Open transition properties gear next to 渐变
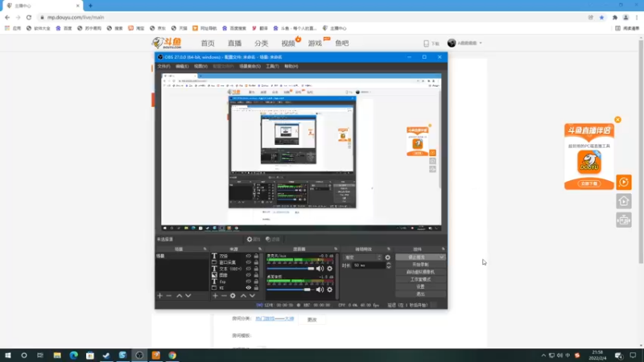Image resolution: width=644 pixels, height=362 pixels. pos(388,257)
